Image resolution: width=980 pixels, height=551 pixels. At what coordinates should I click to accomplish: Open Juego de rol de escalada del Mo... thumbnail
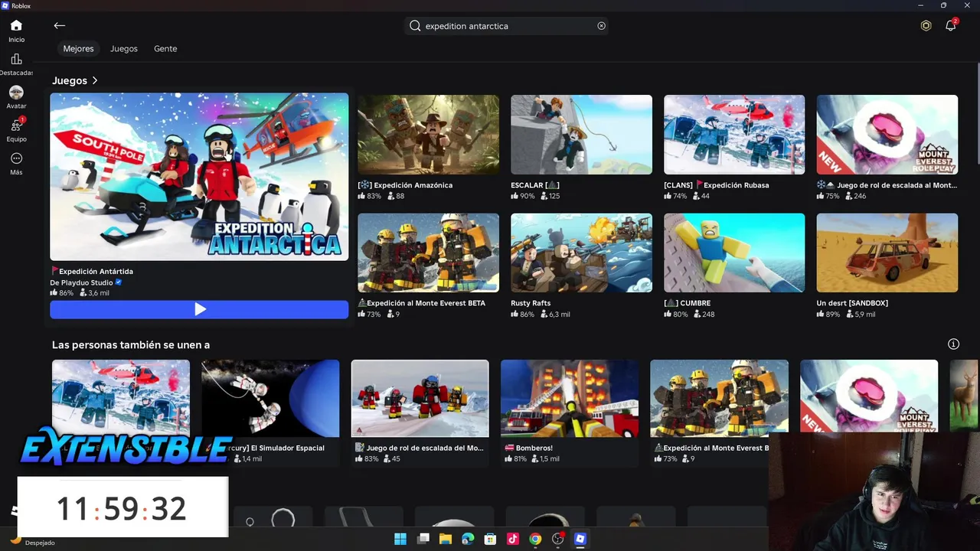[420, 398]
